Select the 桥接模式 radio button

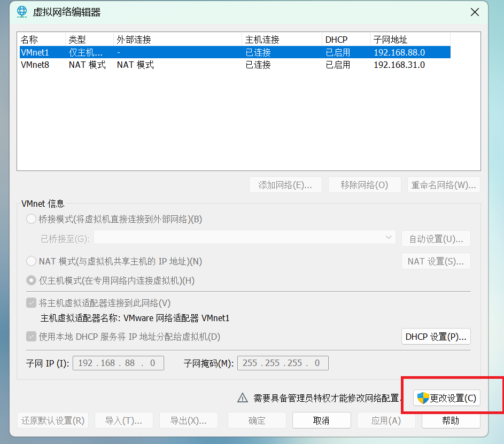coord(30,219)
